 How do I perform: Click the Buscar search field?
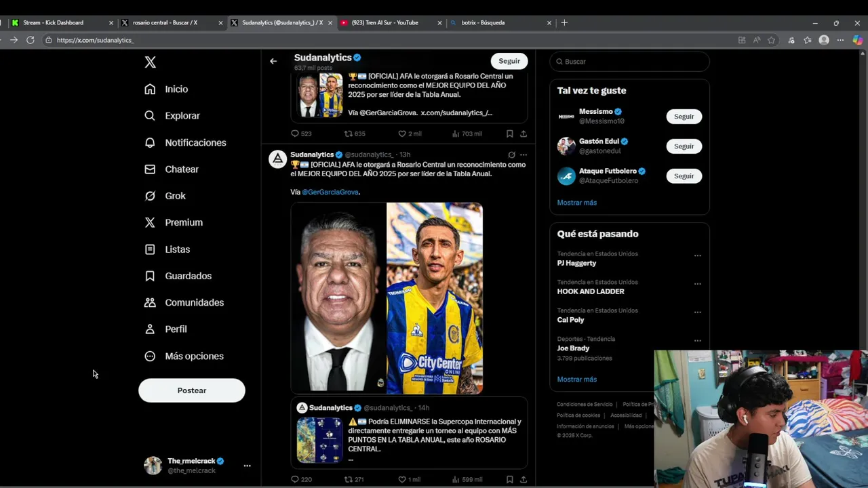629,61
